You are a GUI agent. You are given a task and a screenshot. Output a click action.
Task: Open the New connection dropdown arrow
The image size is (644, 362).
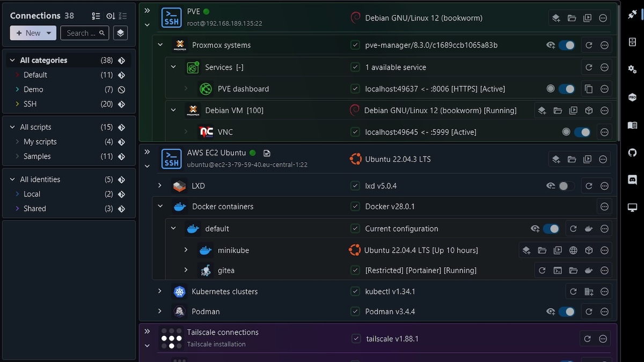[x=49, y=33]
